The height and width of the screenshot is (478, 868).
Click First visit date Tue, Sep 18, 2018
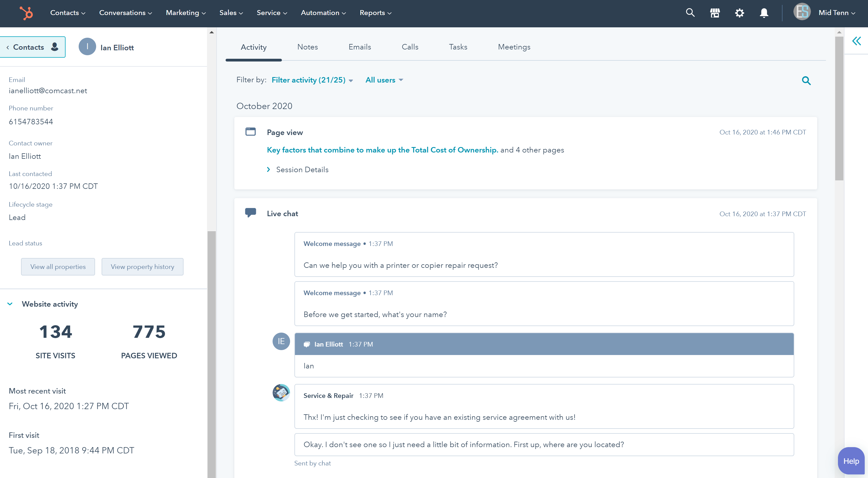(72, 450)
